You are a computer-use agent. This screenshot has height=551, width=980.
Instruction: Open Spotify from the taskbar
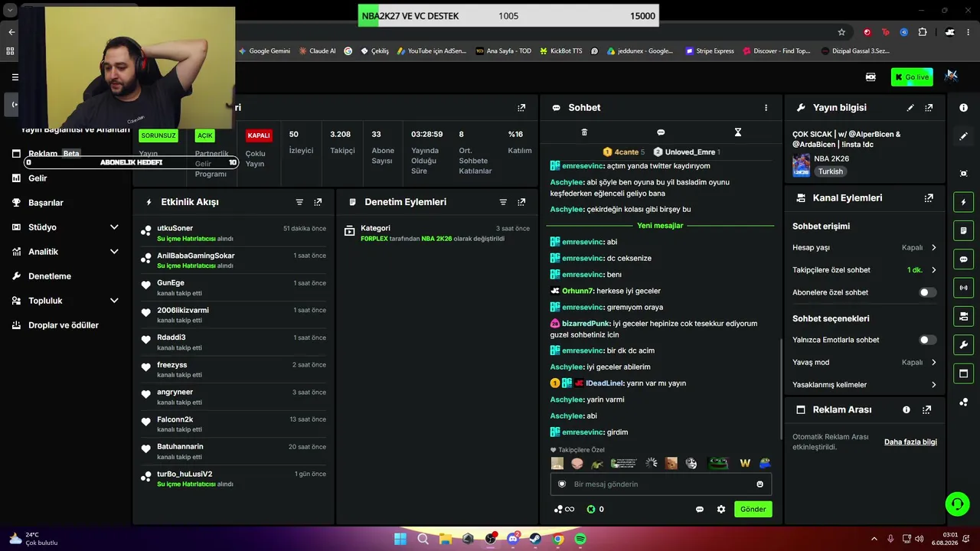point(580,539)
